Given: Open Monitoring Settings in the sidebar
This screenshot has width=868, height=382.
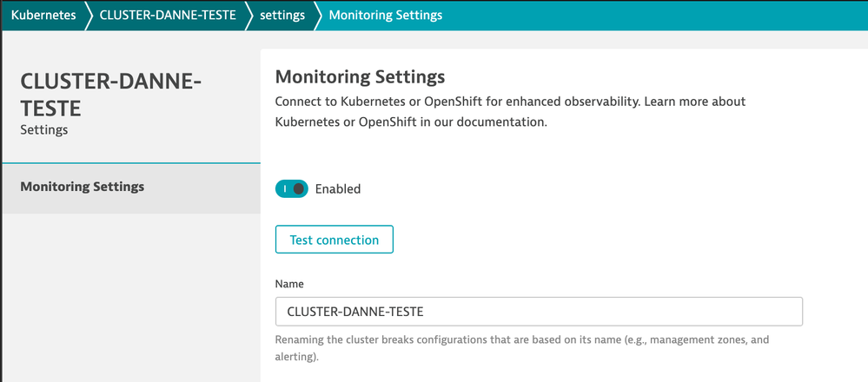Looking at the screenshot, I should 83,187.
